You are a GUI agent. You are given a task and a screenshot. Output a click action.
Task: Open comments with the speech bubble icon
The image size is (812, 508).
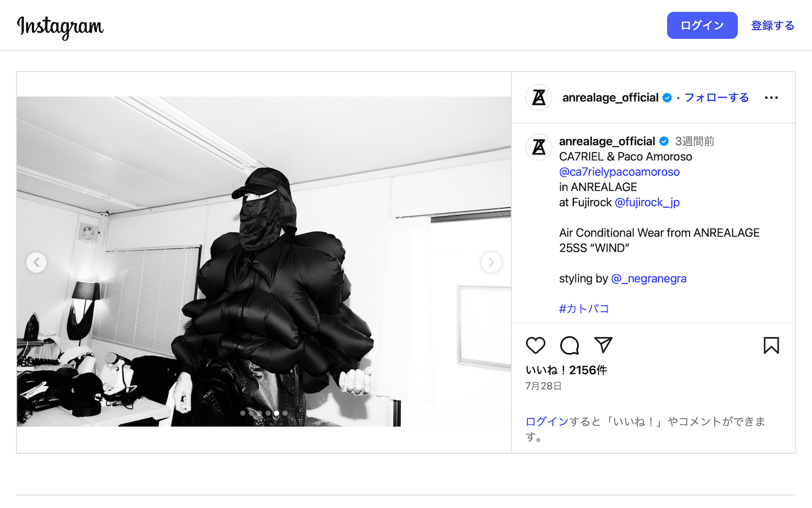[x=569, y=346]
